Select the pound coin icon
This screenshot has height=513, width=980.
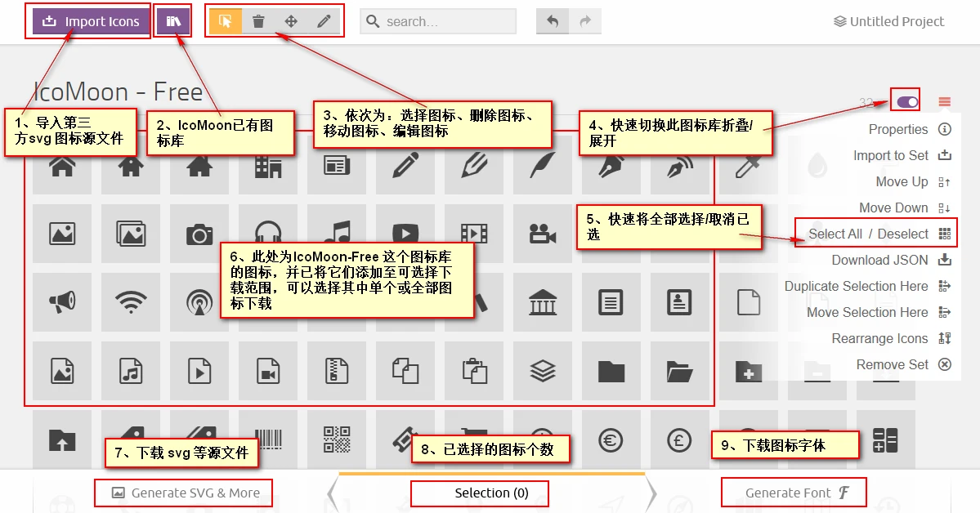680,440
